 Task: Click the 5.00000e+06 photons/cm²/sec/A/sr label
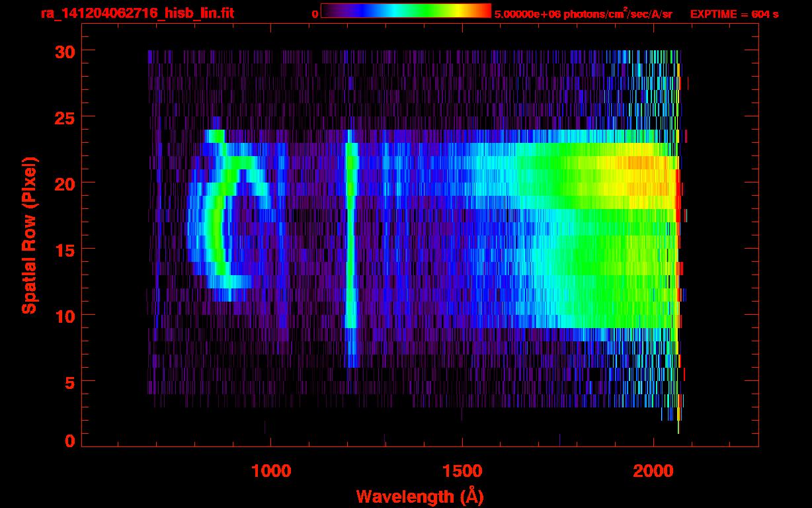coord(583,14)
